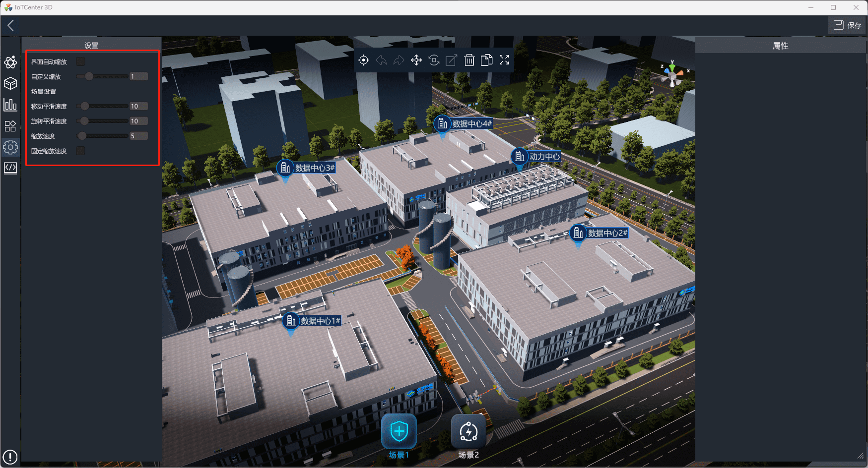
Task: Select the rotate tool in scene toolbar
Action: pos(434,60)
